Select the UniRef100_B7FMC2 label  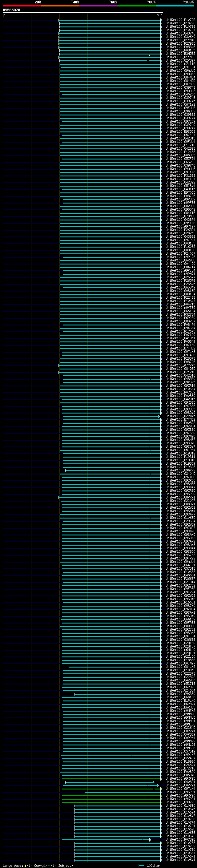click(x=180, y=419)
